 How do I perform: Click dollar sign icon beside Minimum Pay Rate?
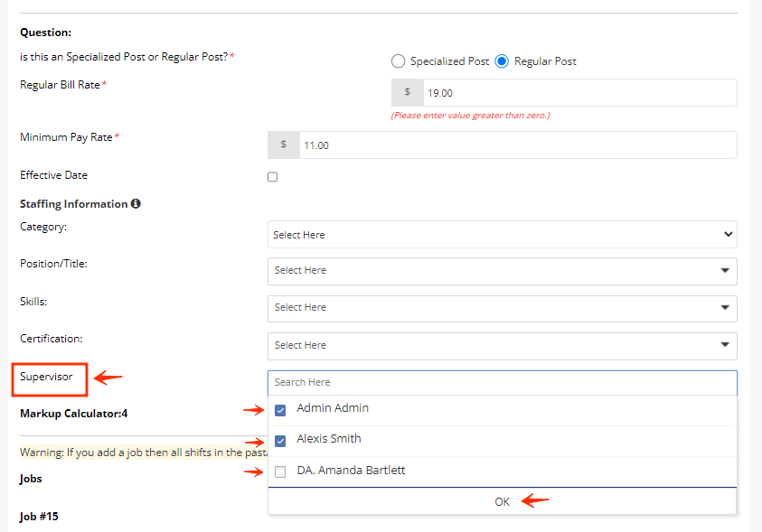click(284, 145)
